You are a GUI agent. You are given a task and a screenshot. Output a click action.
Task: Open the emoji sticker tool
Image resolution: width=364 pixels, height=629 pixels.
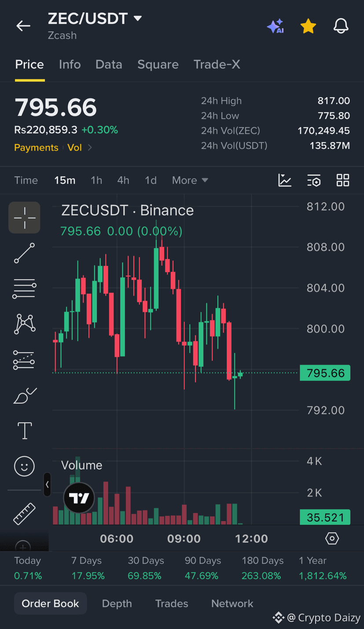pyautogui.click(x=25, y=466)
